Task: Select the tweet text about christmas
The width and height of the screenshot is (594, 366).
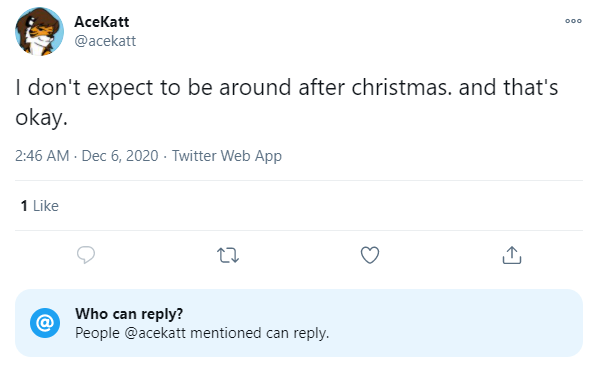Action: (x=287, y=102)
